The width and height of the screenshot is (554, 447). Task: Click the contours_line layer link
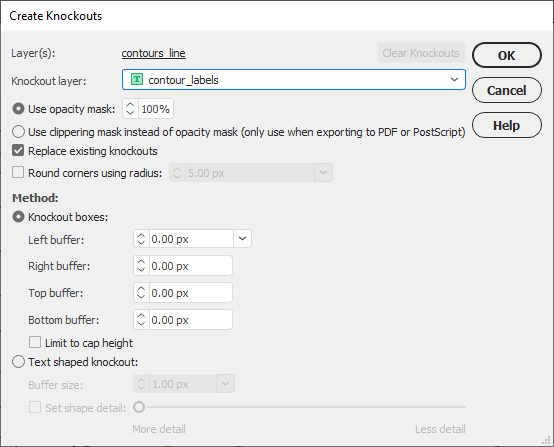(x=154, y=53)
